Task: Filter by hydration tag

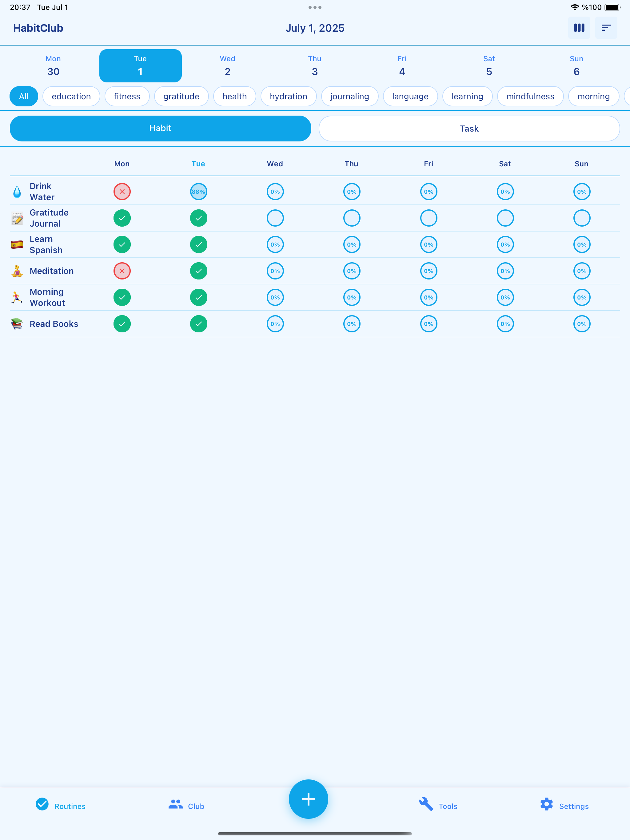Action: pyautogui.click(x=289, y=97)
